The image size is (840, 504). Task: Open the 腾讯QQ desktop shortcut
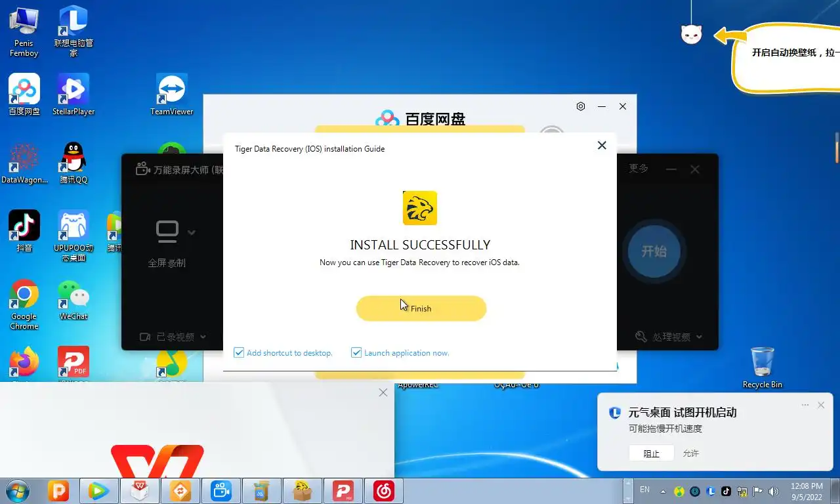coord(73,163)
